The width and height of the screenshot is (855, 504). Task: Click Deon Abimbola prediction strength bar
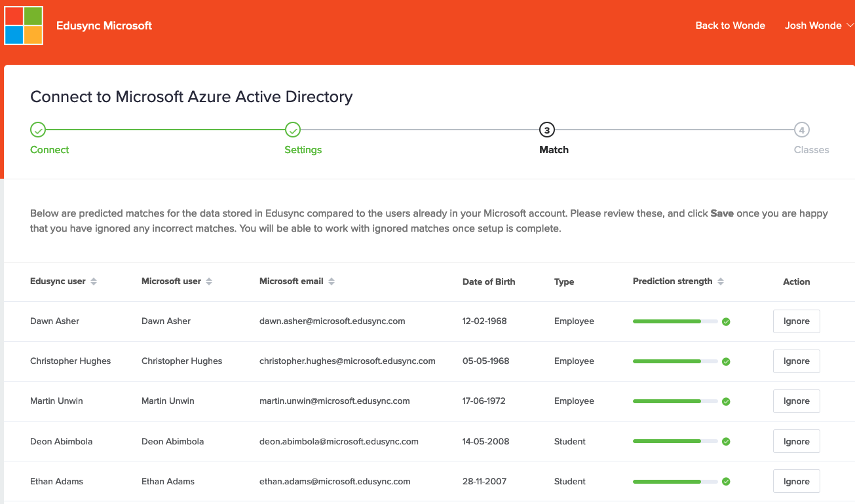(x=675, y=442)
